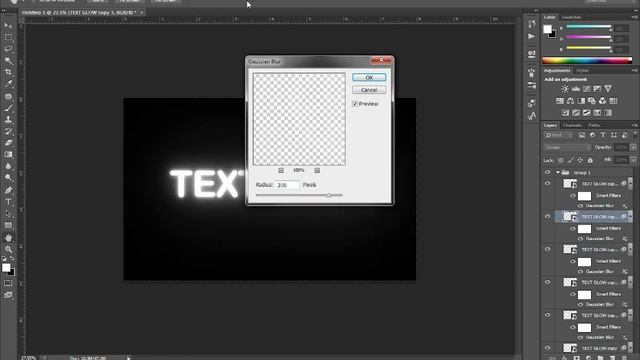This screenshot has width=640, height=360.
Task: Open the Fill slider dropdown arrow
Action: pos(633,160)
